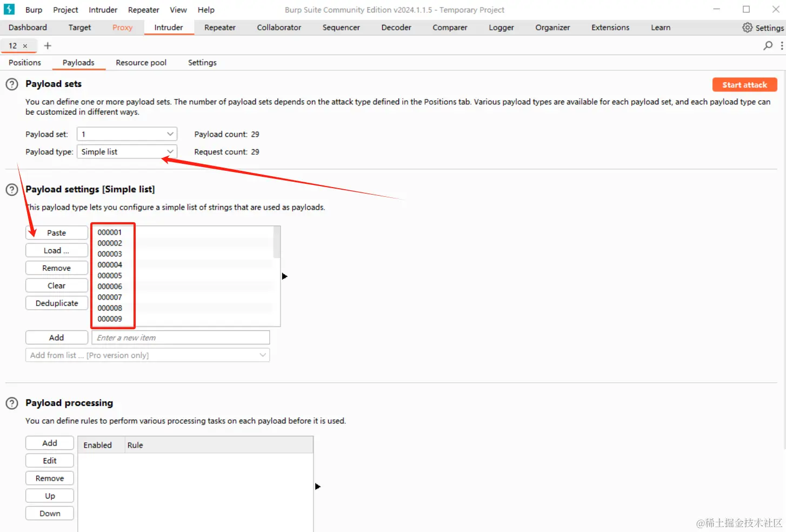Viewport: 786px width, 532px height.
Task: Open the Settings gear icon
Action: tap(747, 28)
